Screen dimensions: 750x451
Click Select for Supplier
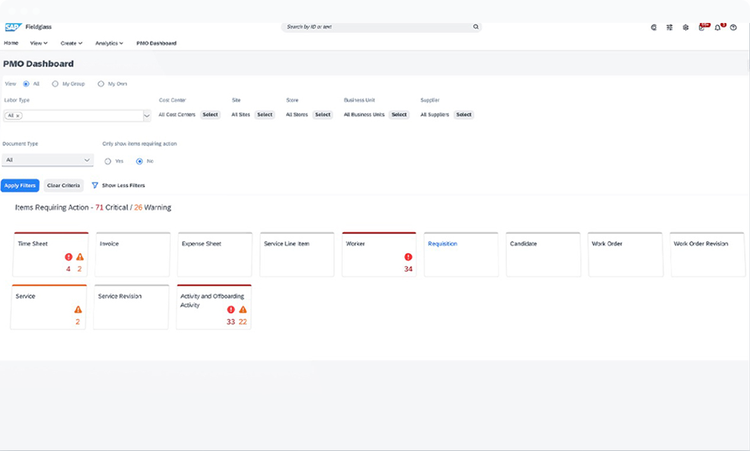pyautogui.click(x=463, y=115)
